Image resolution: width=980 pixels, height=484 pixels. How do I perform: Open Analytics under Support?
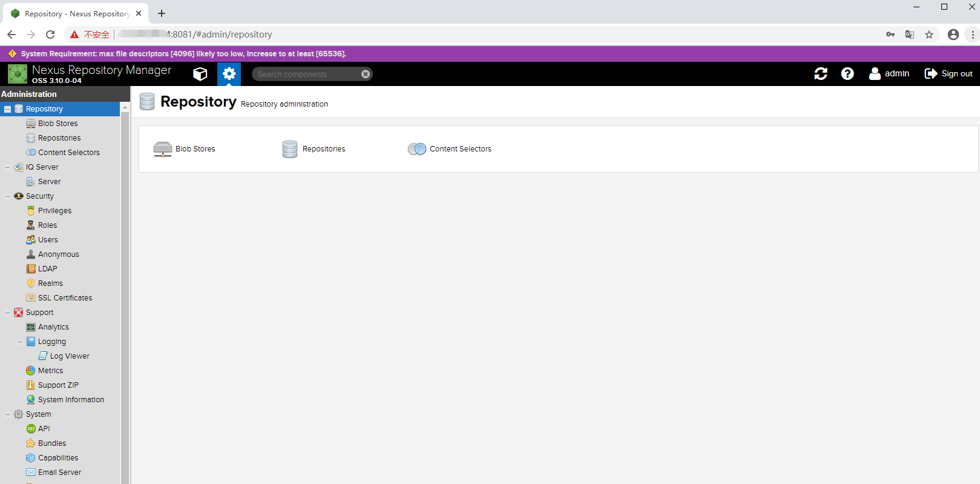tap(48, 327)
